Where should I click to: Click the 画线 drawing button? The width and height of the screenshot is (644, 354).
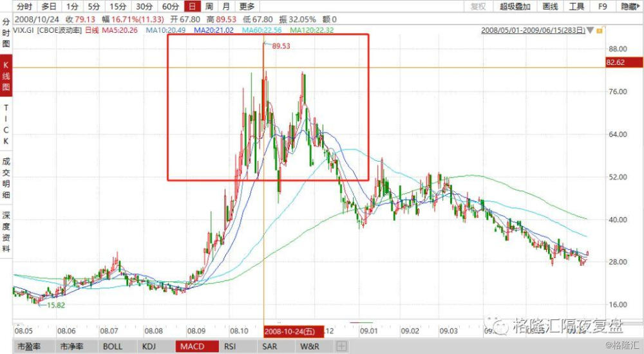tap(549, 6)
